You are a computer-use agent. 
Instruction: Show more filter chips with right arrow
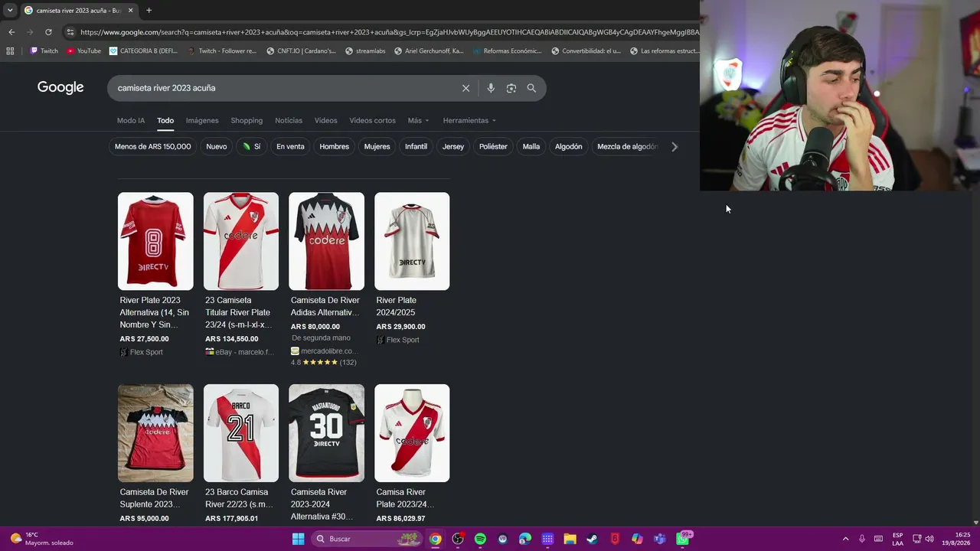tap(675, 146)
